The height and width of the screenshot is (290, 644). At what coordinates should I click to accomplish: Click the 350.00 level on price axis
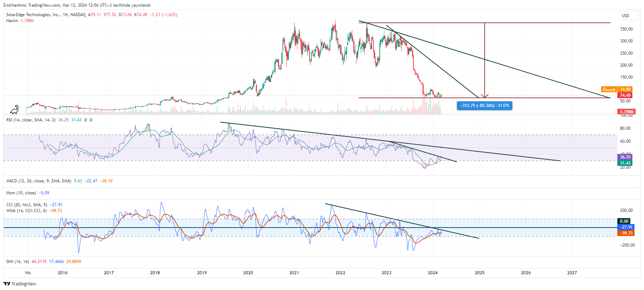(x=626, y=29)
